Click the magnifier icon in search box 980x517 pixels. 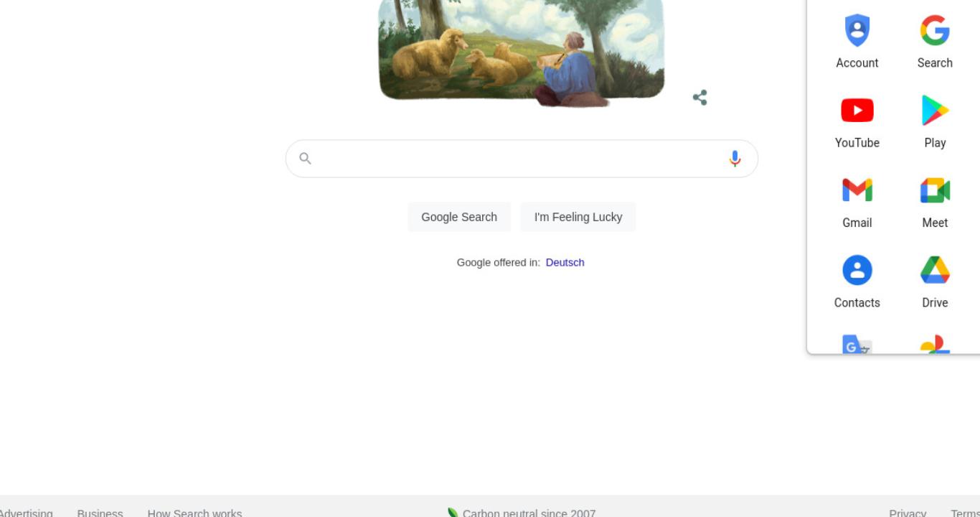click(305, 159)
